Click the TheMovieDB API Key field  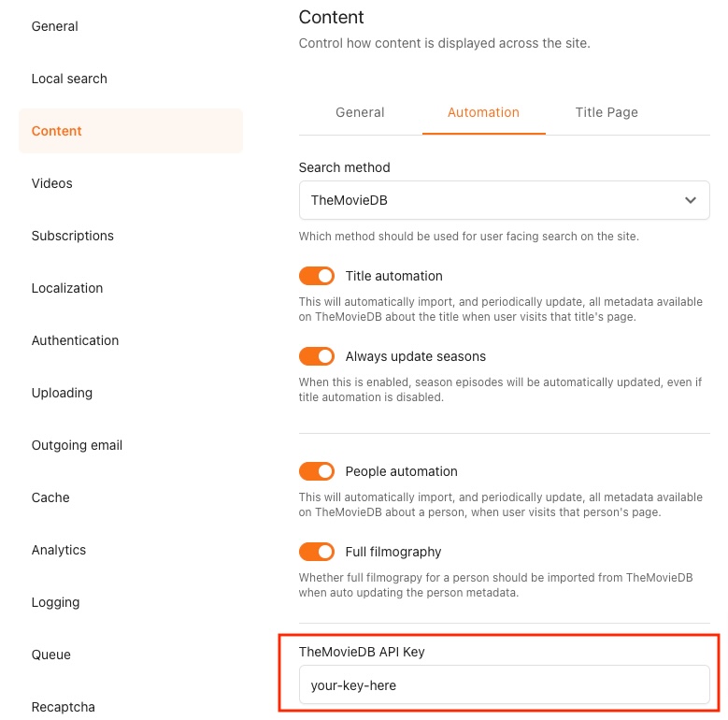coord(504,685)
